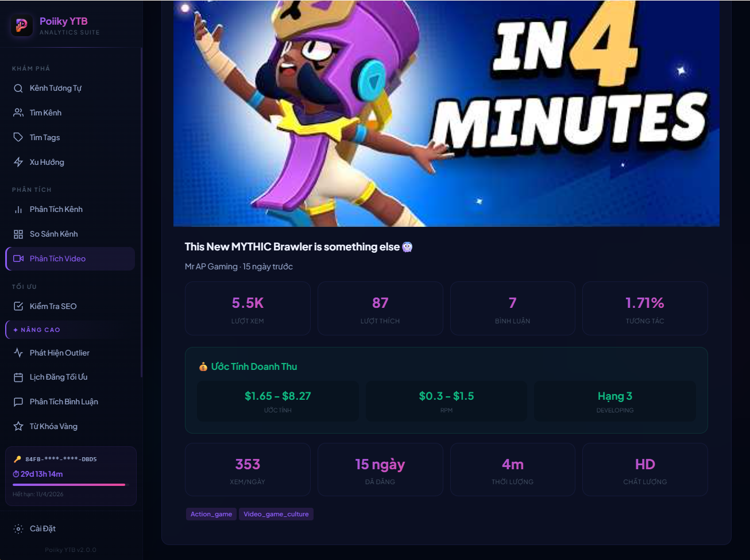
Task: Open Kênh Tương Tự search icon
Action: [18, 88]
